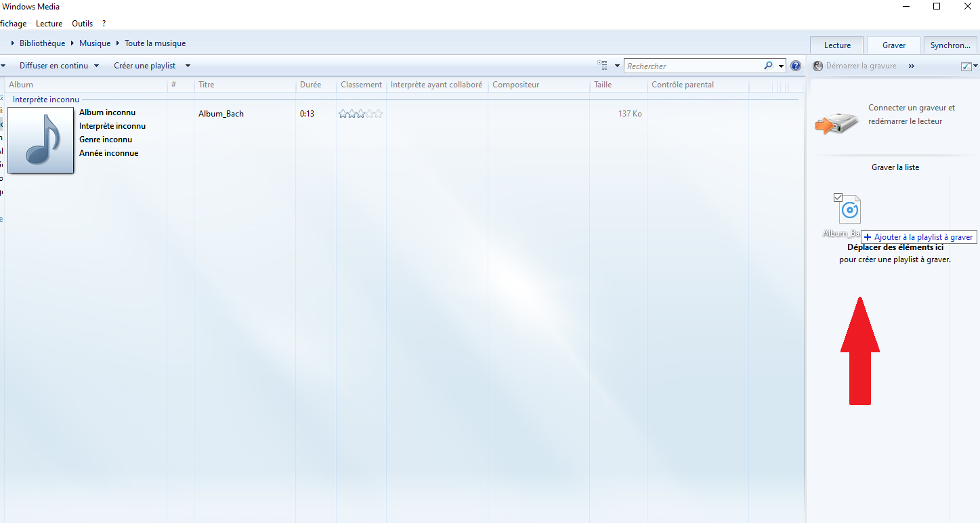Click the Album inconnu label

click(x=107, y=112)
